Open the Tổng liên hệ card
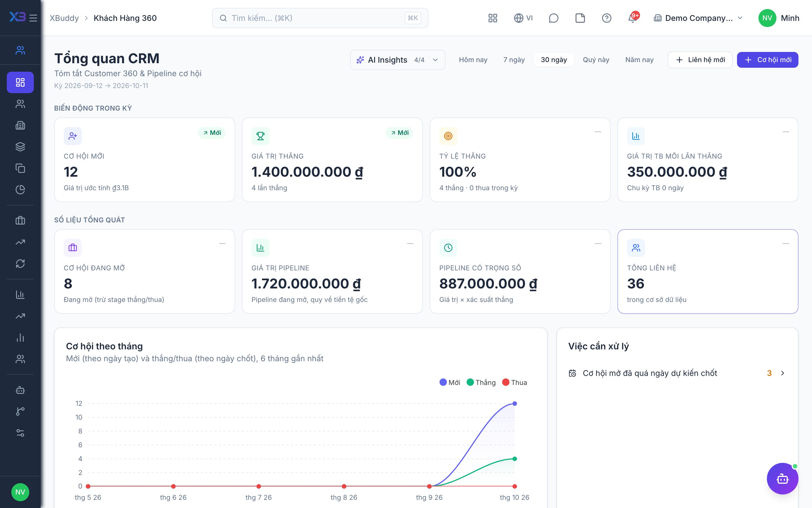The height and width of the screenshot is (508, 812). click(x=708, y=271)
